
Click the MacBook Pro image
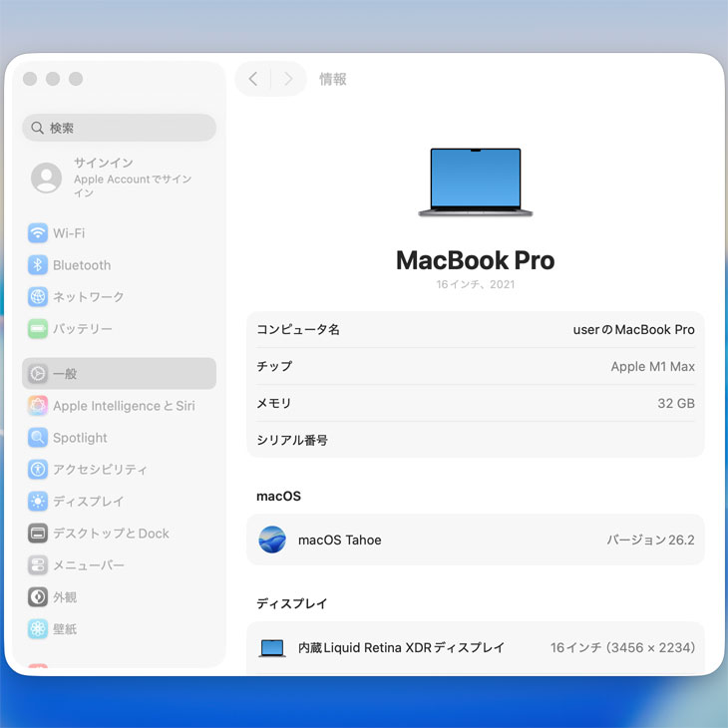pos(475,182)
